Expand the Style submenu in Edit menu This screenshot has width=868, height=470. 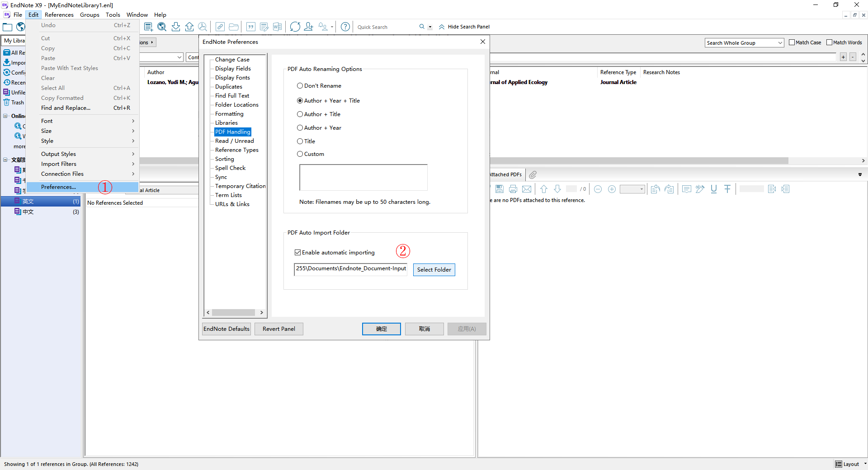tap(82, 141)
